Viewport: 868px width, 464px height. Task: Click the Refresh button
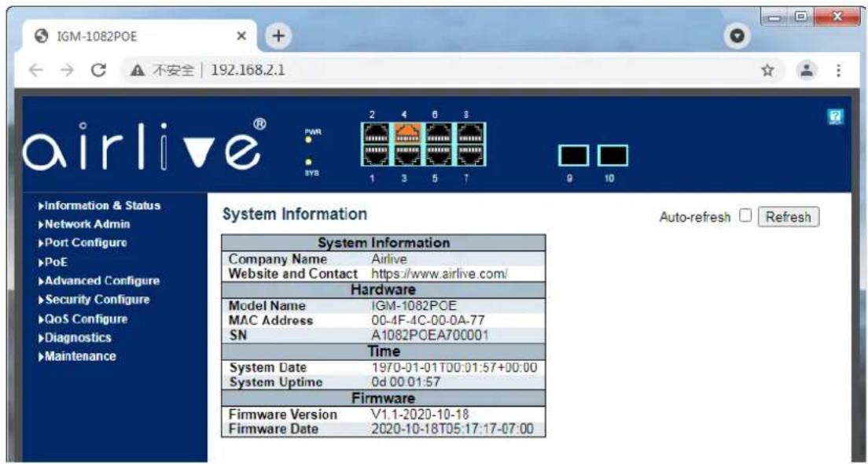tap(789, 217)
